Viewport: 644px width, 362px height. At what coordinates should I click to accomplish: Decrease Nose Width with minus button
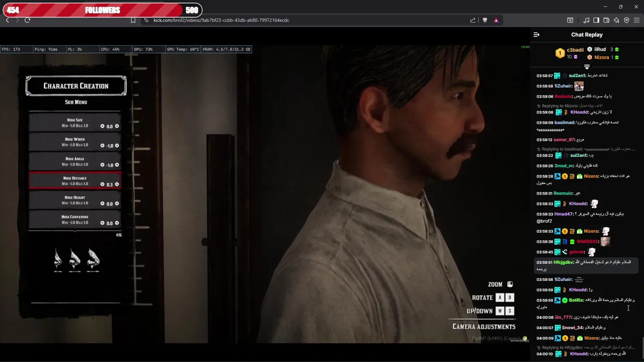pos(103,146)
